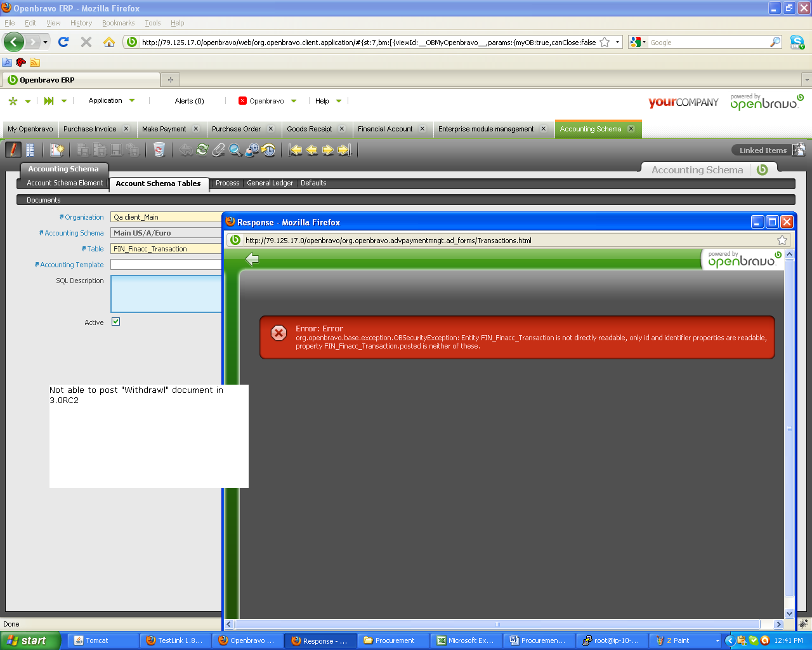The height and width of the screenshot is (650, 812).
Task: Open the address bar URL history dropdown
Action: point(617,42)
